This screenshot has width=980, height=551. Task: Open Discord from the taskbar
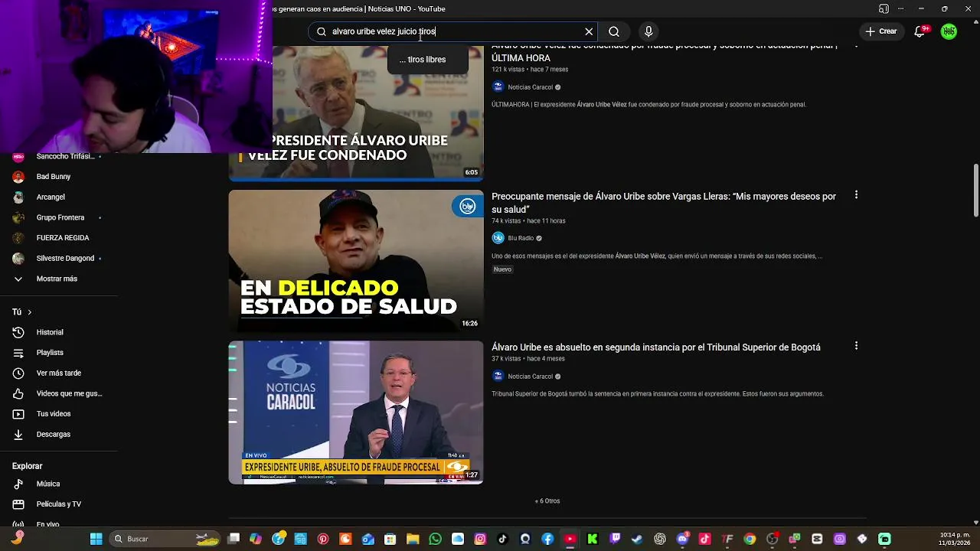point(682,539)
